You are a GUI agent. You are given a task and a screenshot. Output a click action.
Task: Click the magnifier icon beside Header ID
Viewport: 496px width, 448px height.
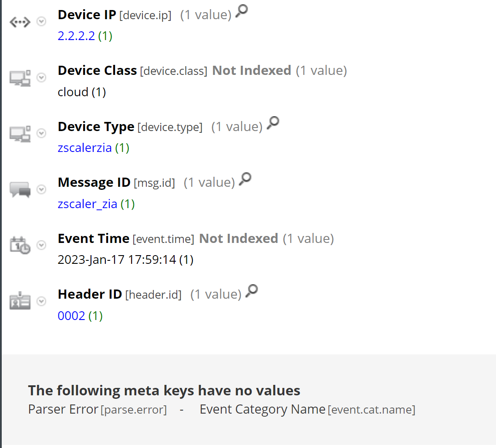tap(252, 291)
